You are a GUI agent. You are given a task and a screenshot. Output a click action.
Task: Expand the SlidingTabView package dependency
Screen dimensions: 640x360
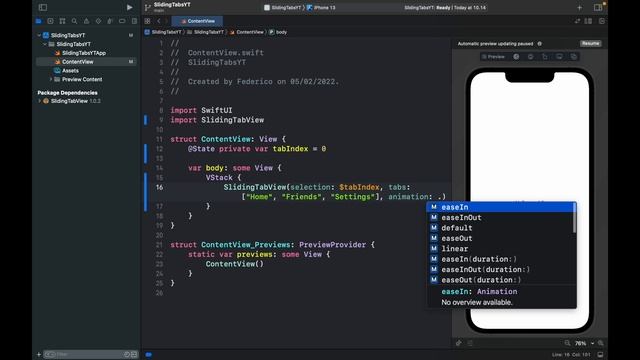pyautogui.click(x=40, y=101)
